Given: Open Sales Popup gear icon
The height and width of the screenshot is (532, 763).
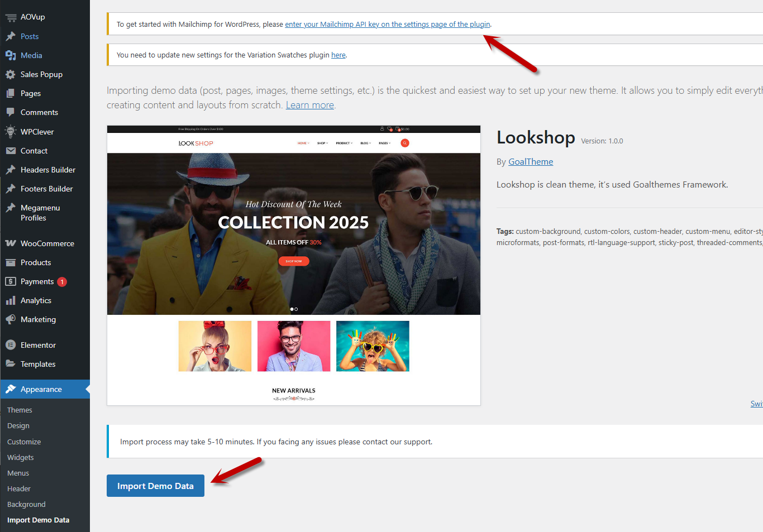Looking at the screenshot, I should pyautogui.click(x=11, y=74).
